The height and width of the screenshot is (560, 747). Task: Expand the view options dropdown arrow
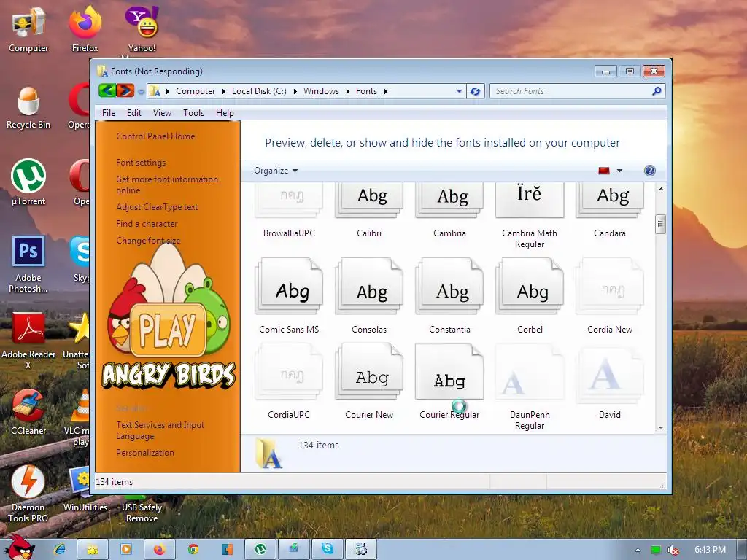(619, 171)
